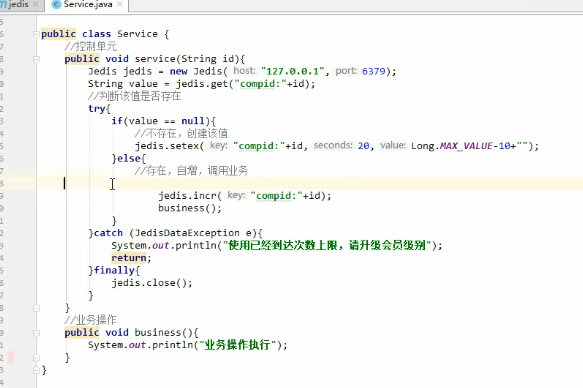This screenshot has width=583, height=388.
Task: Switch to the jedis editor tab
Action: (18, 4)
